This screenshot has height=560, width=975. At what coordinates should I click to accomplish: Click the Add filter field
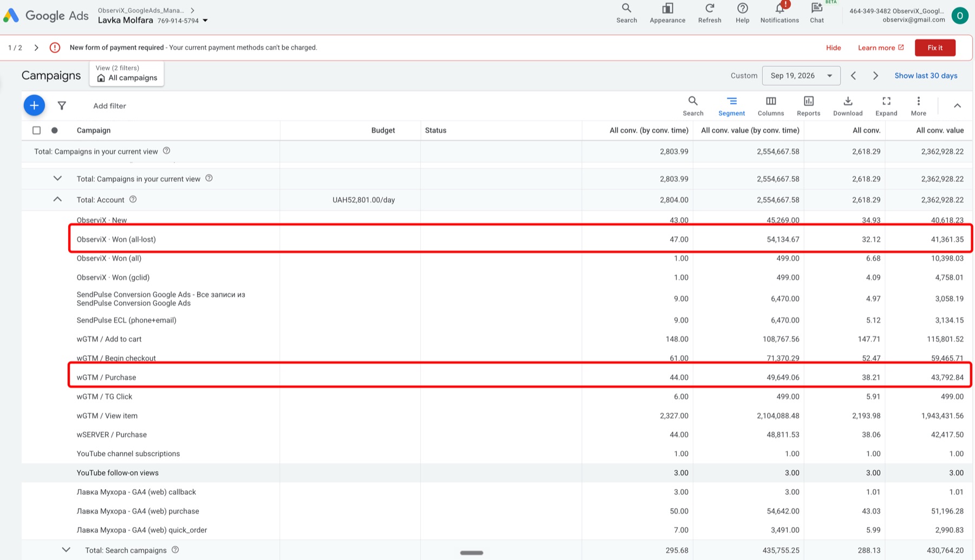pos(109,106)
